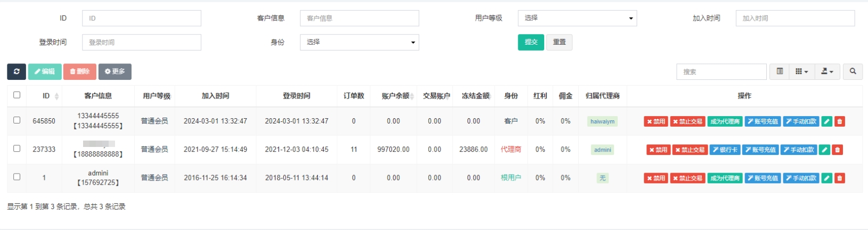Click red trash icon for user 645850
The height and width of the screenshot is (230, 868).
pos(839,121)
